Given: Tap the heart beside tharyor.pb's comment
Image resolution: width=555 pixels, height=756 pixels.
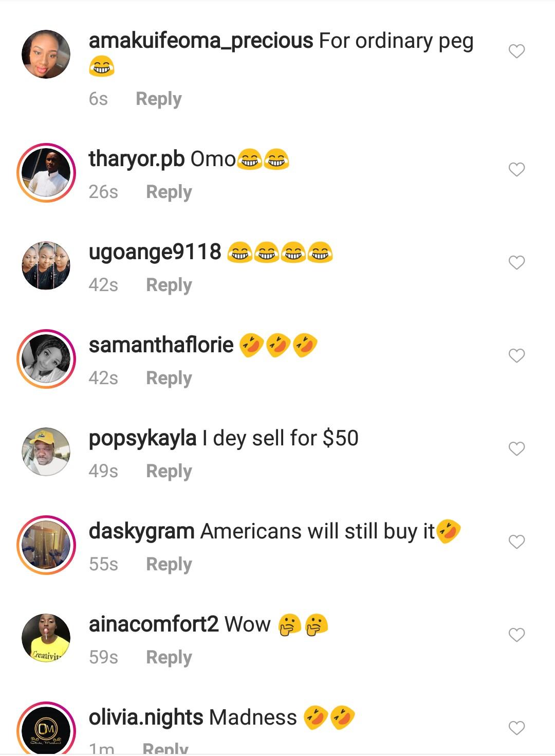Looking at the screenshot, I should (516, 170).
